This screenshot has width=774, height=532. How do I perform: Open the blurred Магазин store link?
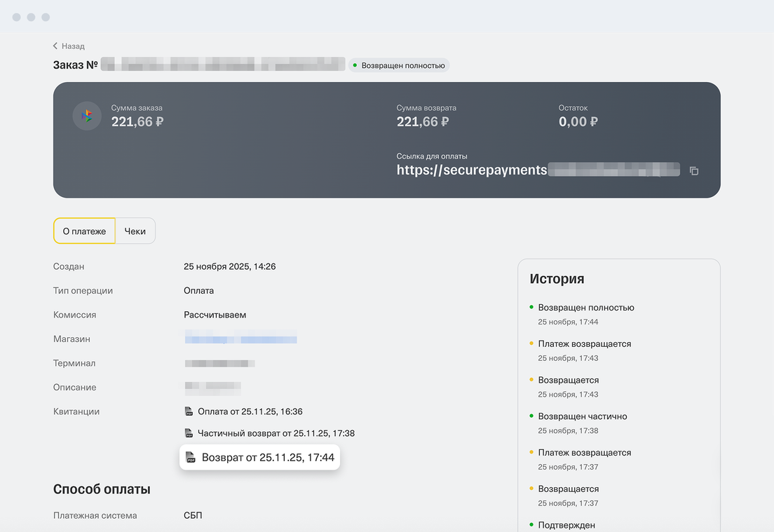pos(240,339)
